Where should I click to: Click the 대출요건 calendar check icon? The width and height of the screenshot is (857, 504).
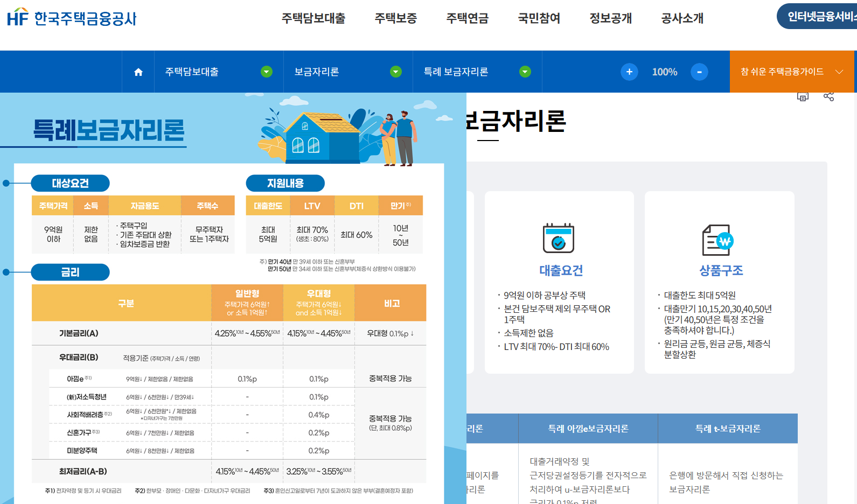[559, 237]
